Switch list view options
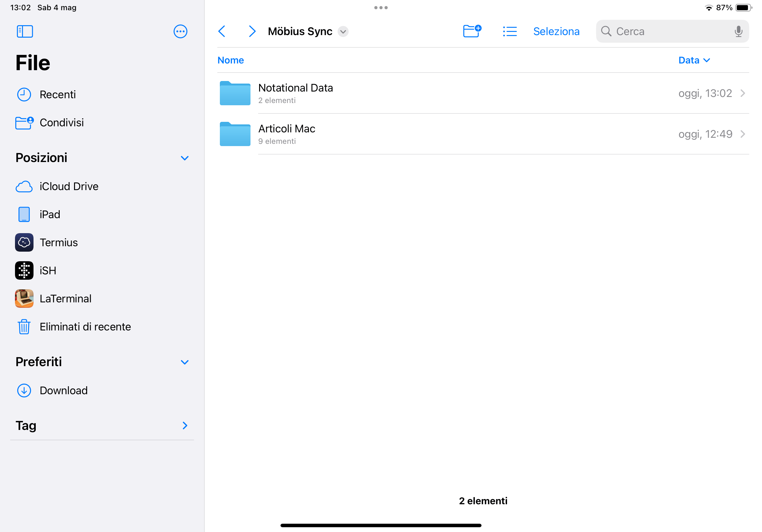The height and width of the screenshot is (532, 762). tap(510, 32)
